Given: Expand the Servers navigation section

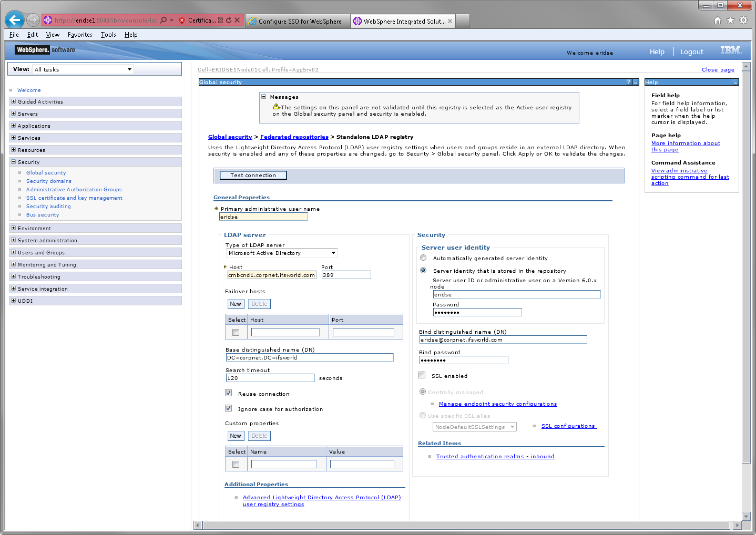Looking at the screenshot, I should pyautogui.click(x=14, y=114).
